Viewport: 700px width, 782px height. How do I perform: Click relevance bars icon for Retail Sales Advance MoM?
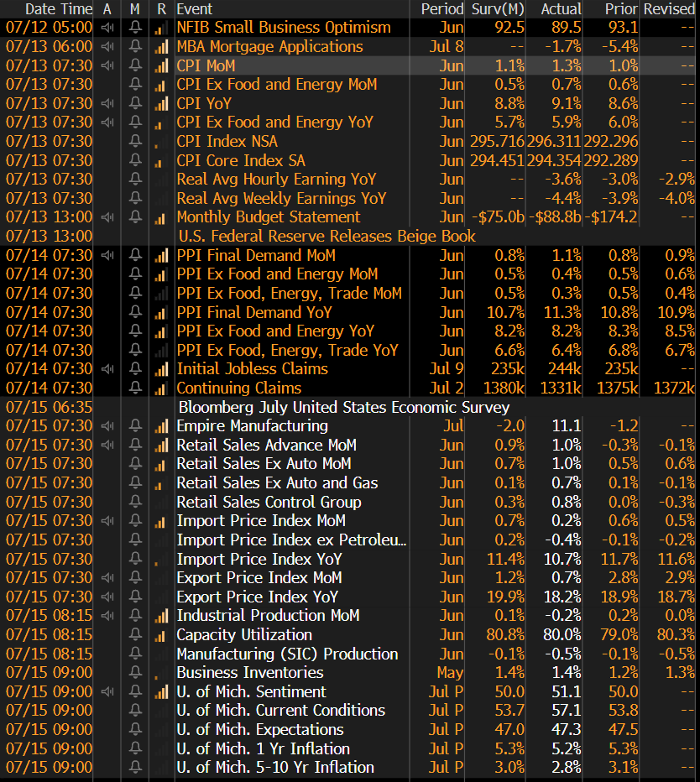(161, 445)
